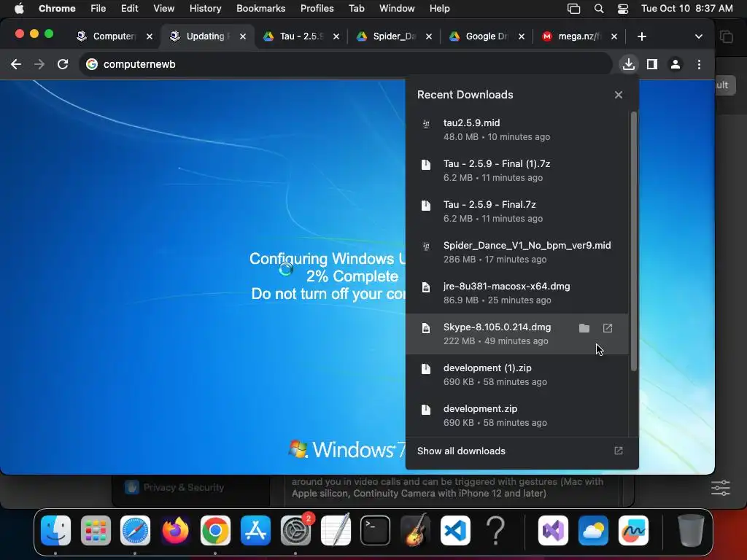Viewport: 747px width, 560px height.
Task: Open the Chrome menu in menu bar
Action: (57, 9)
